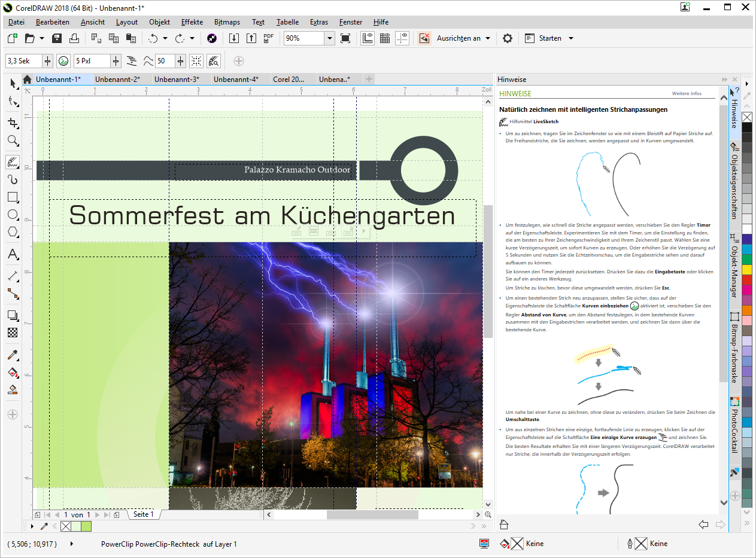Pick the Ellipse tool
Screen dimensions: 756x558
(x=13, y=215)
